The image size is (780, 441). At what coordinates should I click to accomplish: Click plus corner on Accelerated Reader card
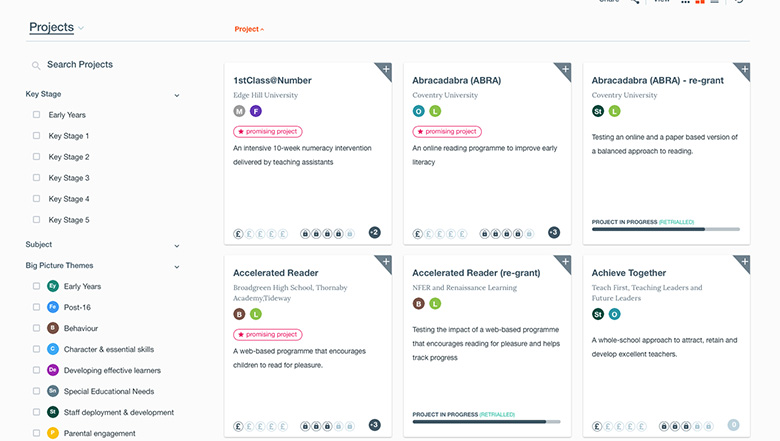tap(386, 262)
